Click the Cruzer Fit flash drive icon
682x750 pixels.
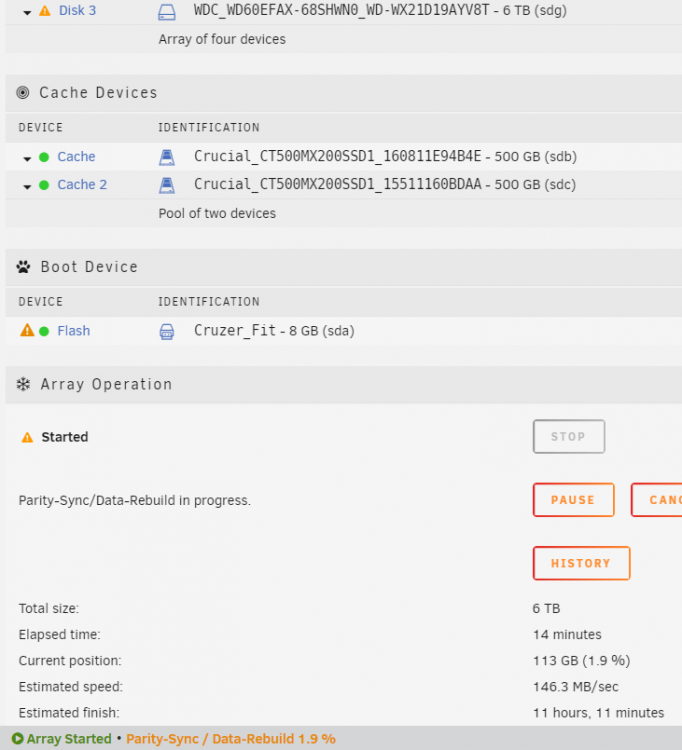[x=166, y=331]
